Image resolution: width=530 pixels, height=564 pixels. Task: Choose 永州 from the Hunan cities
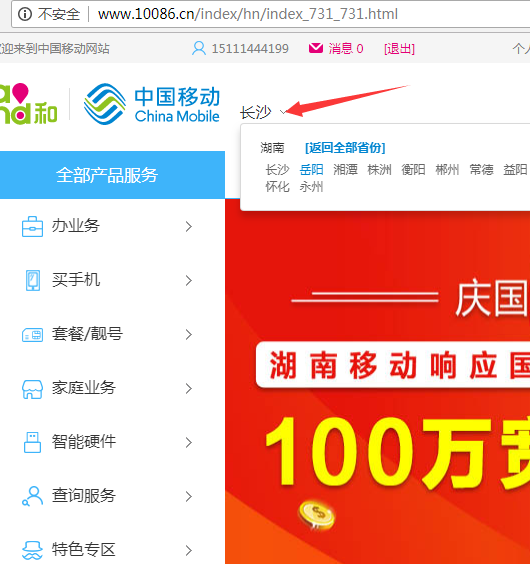pyautogui.click(x=311, y=187)
